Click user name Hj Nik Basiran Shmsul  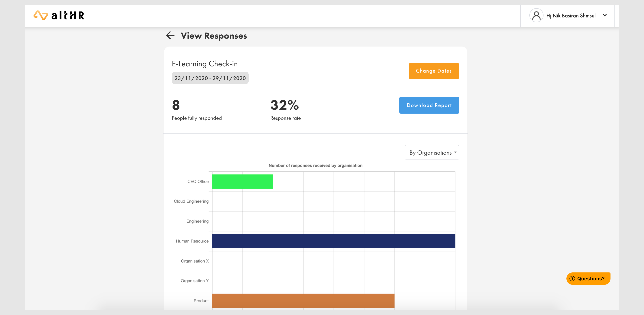(x=571, y=15)
